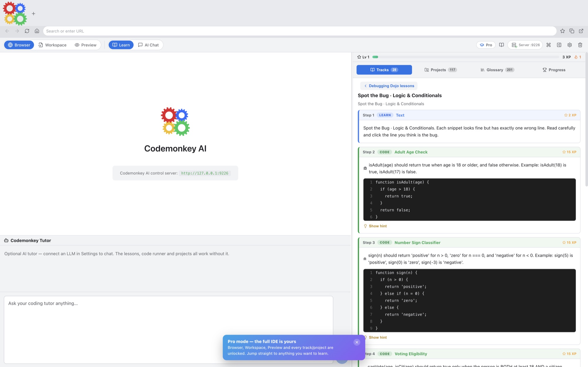Click the control server URL http://127.0.0.1:9226

pos(205,173)
